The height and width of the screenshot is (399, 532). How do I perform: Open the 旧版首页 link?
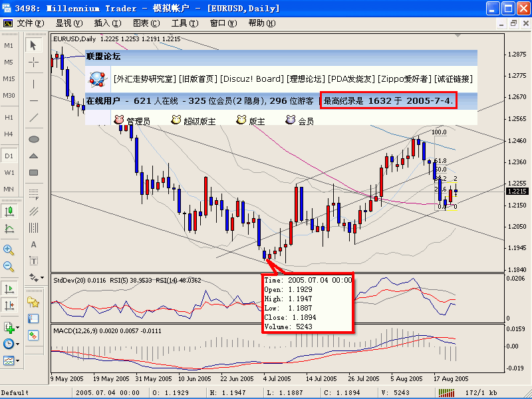[x=198, y=79]
